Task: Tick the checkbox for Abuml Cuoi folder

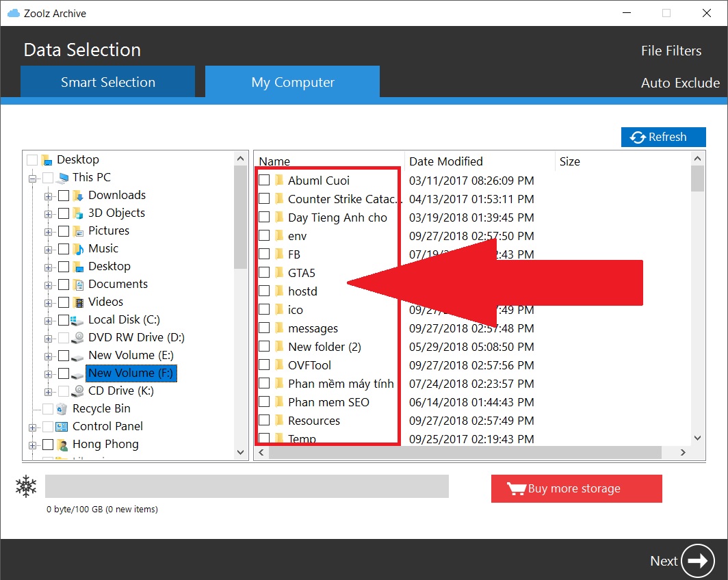Action: click(x=264, y=181)
